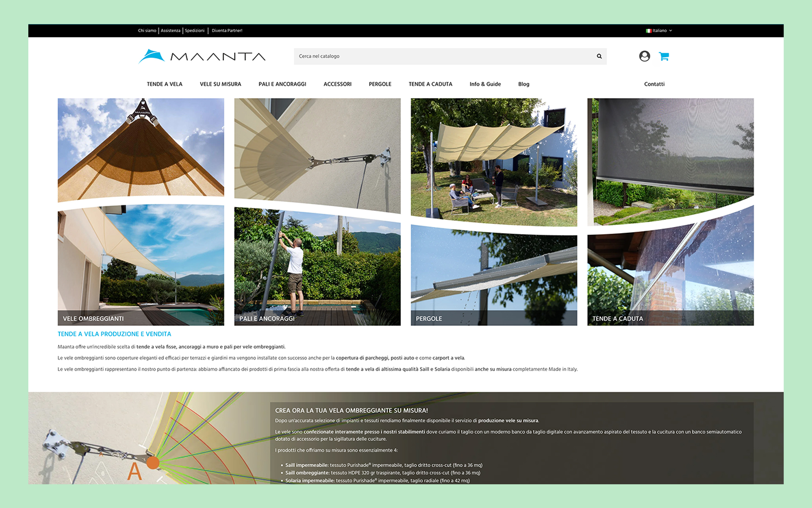This screenshot has width=812, height=508.
Task: Open the user account icon
Action: pyautogui.click(x=644, y=56)
